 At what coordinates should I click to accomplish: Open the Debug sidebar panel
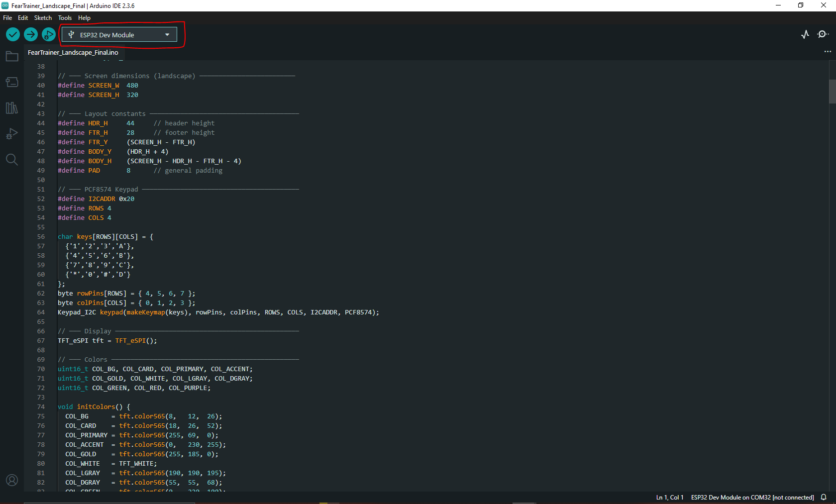tap(12, 134)
